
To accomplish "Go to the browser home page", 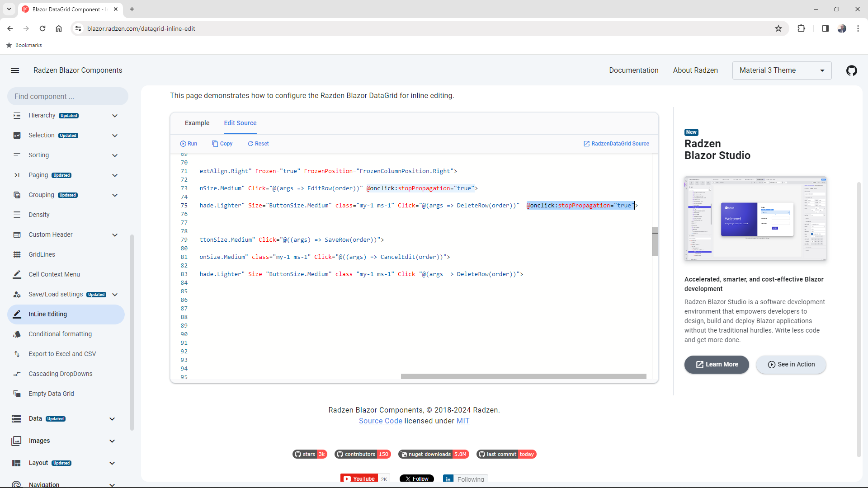I will pos(59,28).
